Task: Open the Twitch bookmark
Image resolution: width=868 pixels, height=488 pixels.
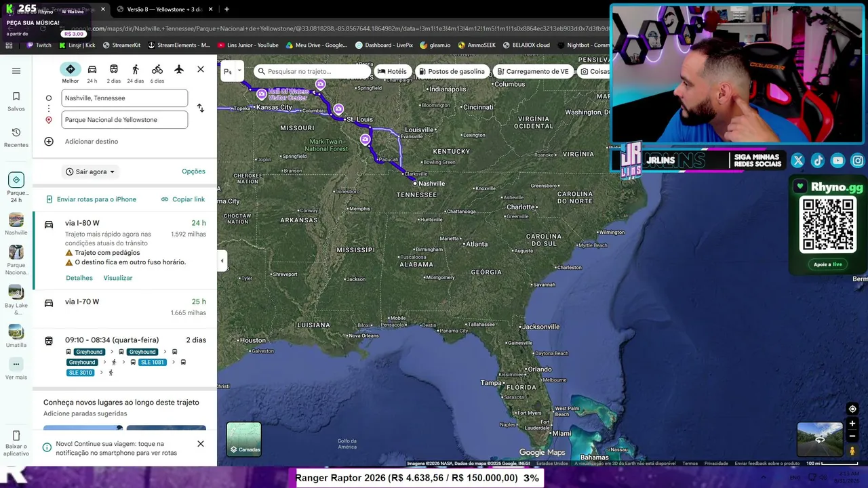Action: 39,45
